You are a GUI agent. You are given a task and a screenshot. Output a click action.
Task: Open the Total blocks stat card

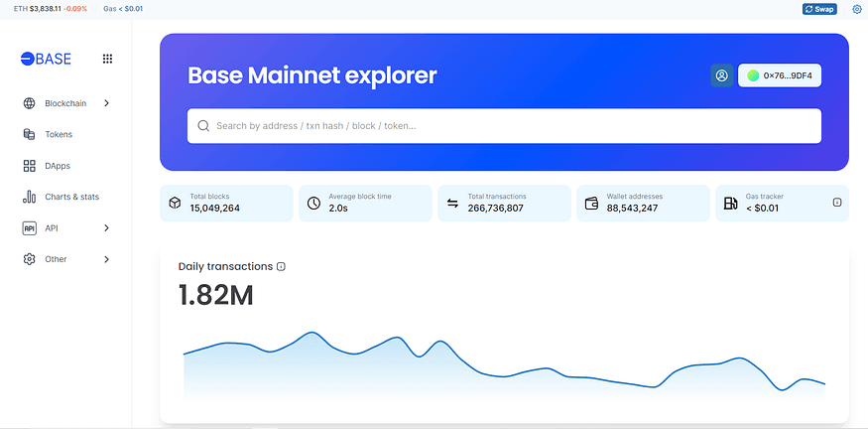(226, 204)
